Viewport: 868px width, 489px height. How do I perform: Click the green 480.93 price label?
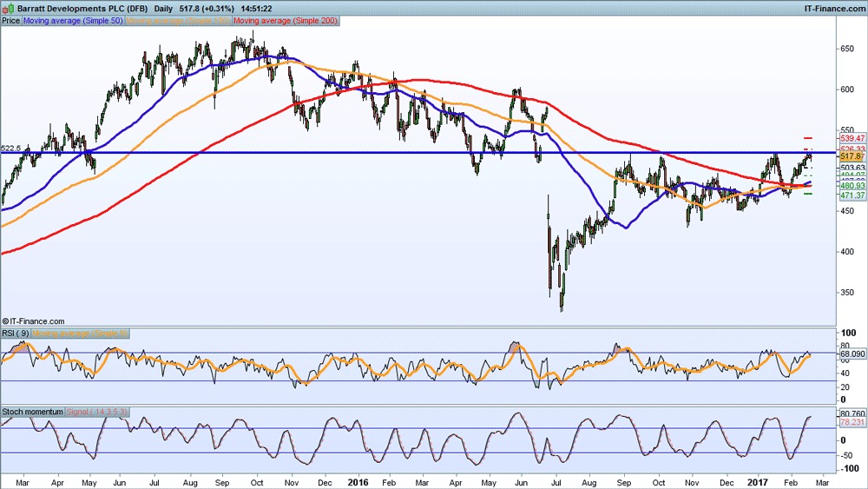[x=852, y=186]
